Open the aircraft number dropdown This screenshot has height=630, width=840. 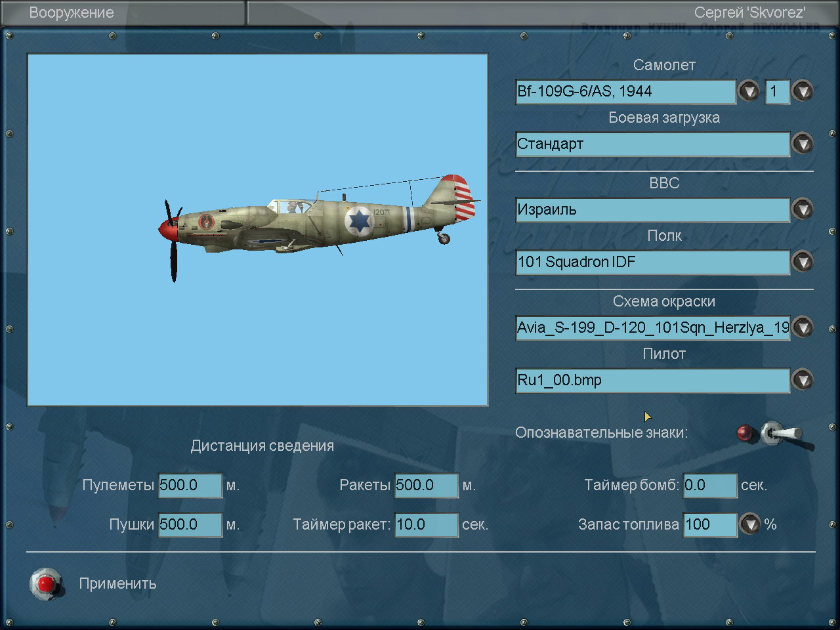[803, 91]
